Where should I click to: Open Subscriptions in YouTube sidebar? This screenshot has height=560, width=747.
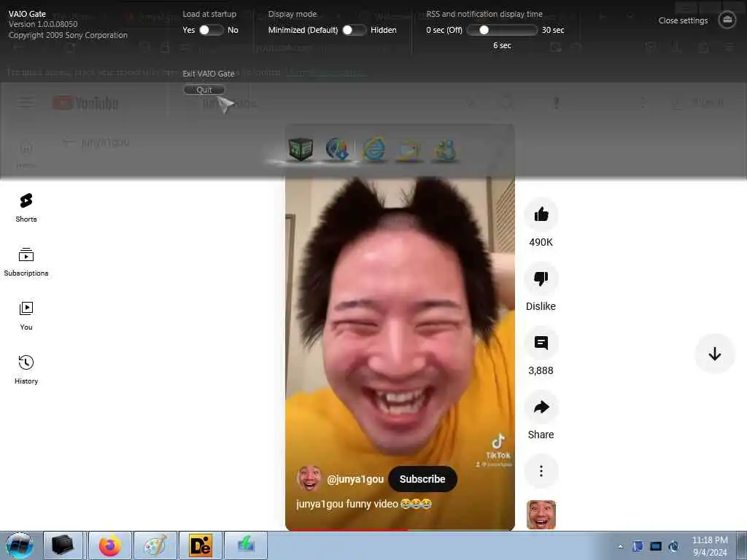[26, 262]
